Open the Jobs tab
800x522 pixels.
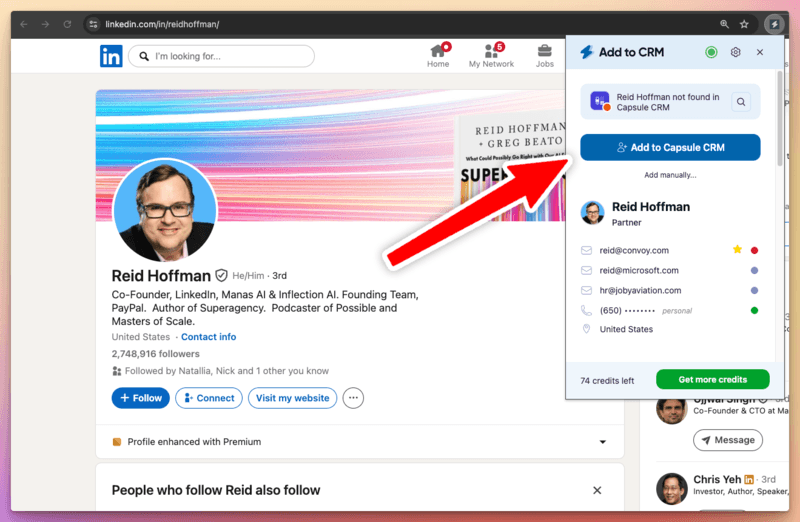click(x=544, y=56)
